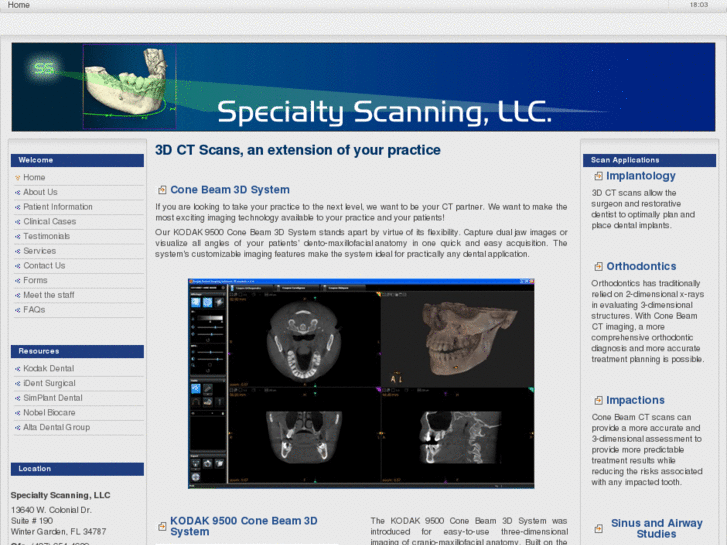The image size is (727, 545).
Task: Open Clinical Cases link
Action: 50,222
